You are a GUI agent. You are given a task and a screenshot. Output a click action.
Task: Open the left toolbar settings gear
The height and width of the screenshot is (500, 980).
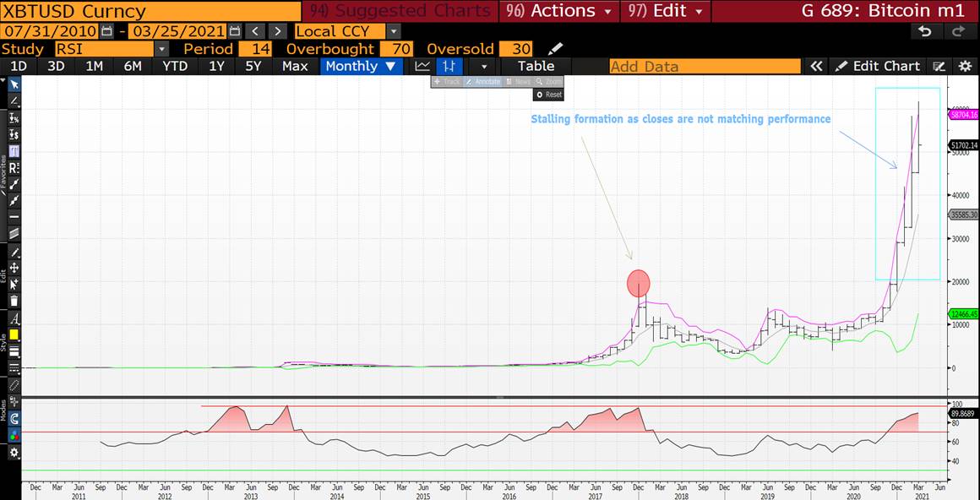tap(14, 453)
